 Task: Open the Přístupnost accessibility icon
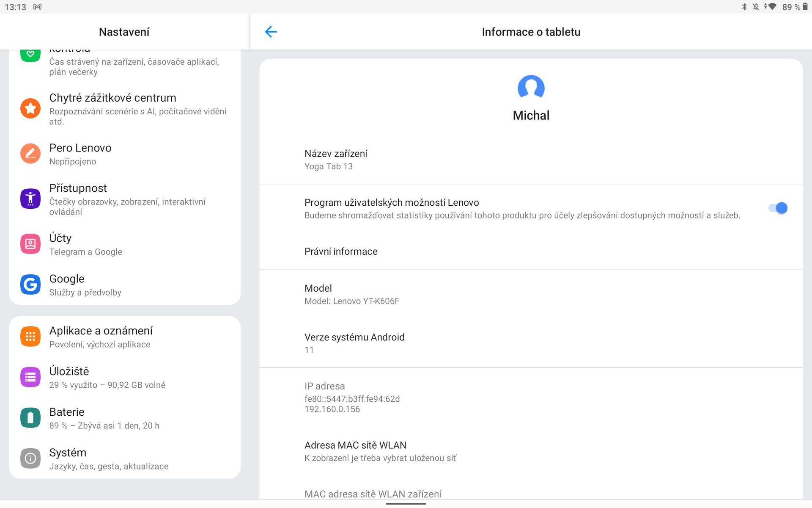click(x=30, y=199)
